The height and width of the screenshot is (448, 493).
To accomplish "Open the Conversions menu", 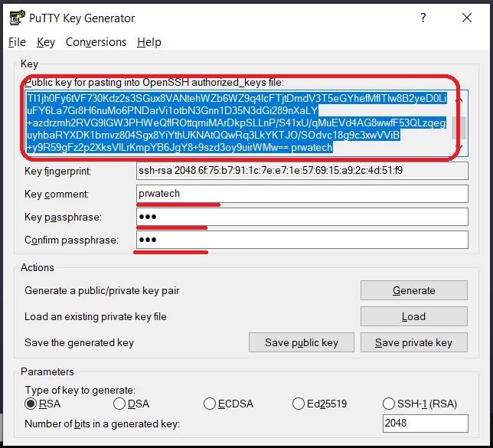I will tap(96, 42).
